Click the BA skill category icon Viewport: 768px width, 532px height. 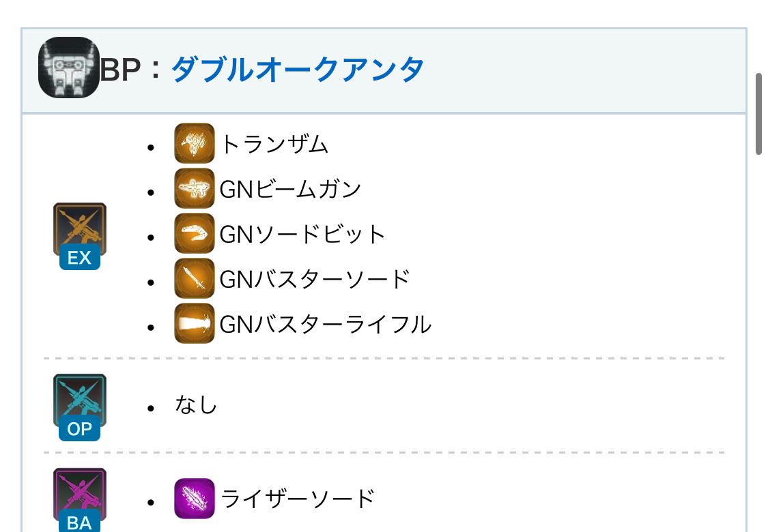(80, 500)
